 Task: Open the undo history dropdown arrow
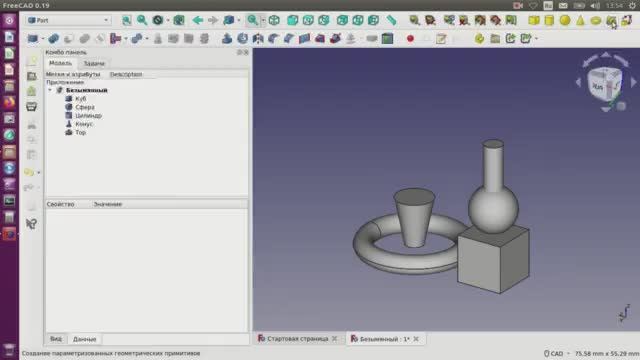click(39, 172)
